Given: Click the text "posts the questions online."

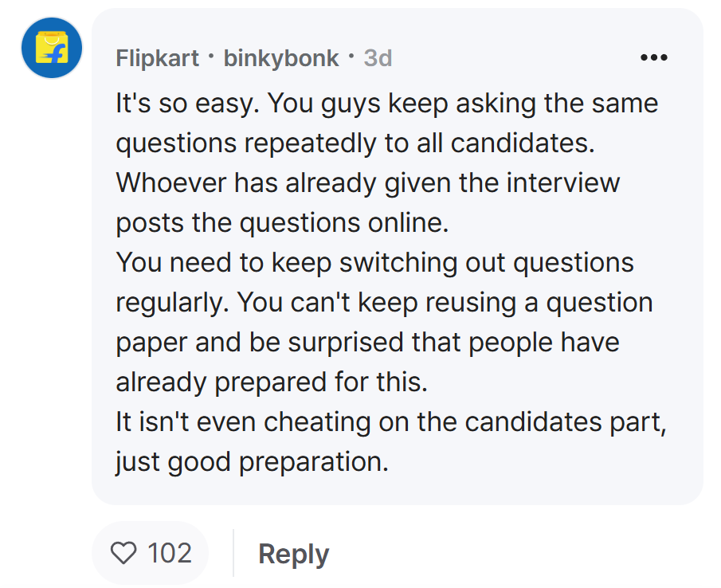Looking at the screenshot, I should point(282,223).
